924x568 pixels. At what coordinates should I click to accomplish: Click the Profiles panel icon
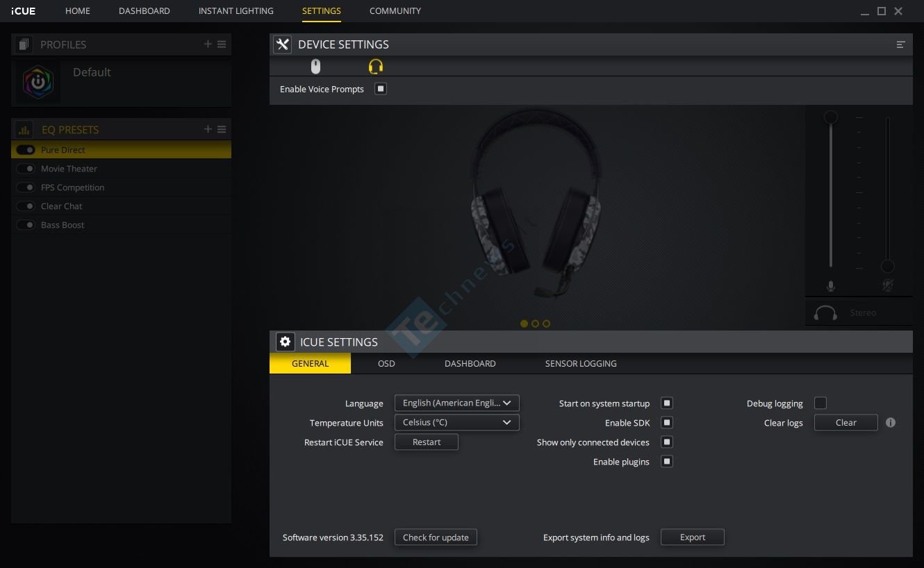pos(24,44)
